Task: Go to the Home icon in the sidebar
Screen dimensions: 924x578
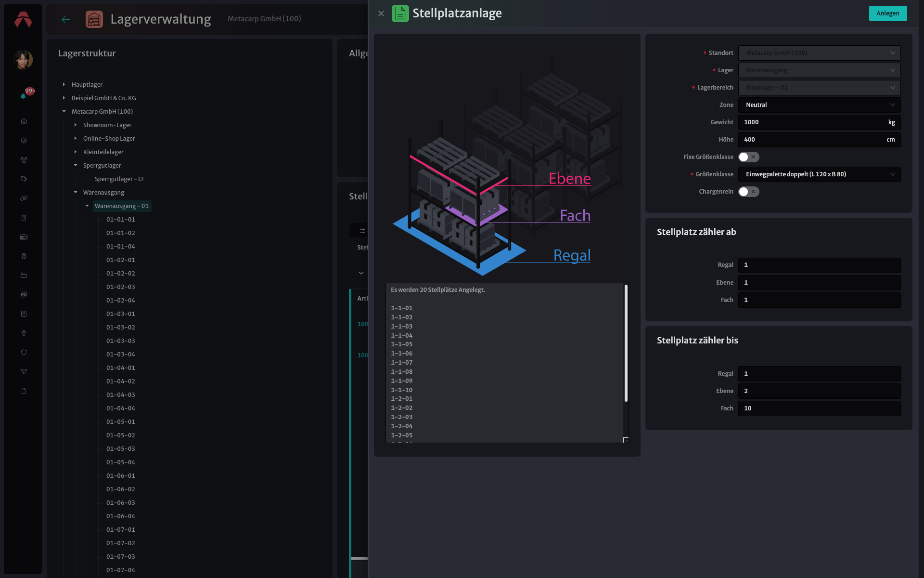Action: (x=24, y=121)
